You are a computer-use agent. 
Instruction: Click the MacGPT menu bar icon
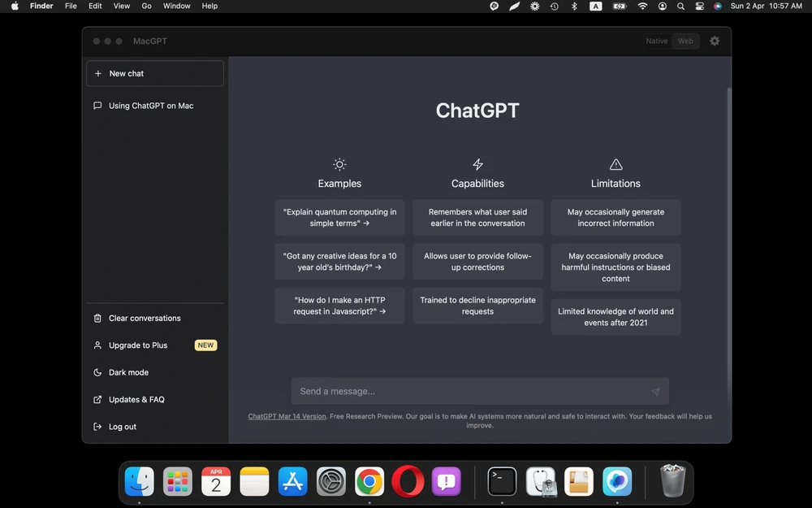click(494, 7)
